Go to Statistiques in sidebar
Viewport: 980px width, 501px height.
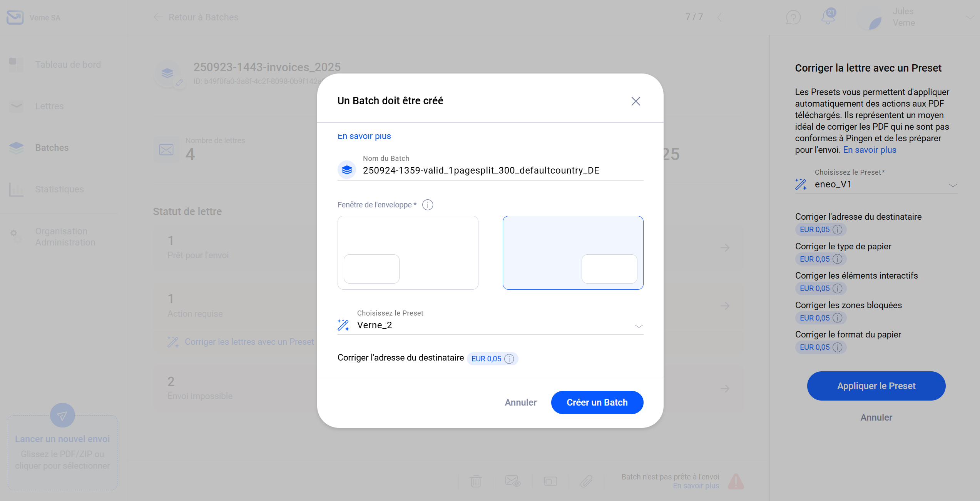pyautogui.click(x=59, y=189)
